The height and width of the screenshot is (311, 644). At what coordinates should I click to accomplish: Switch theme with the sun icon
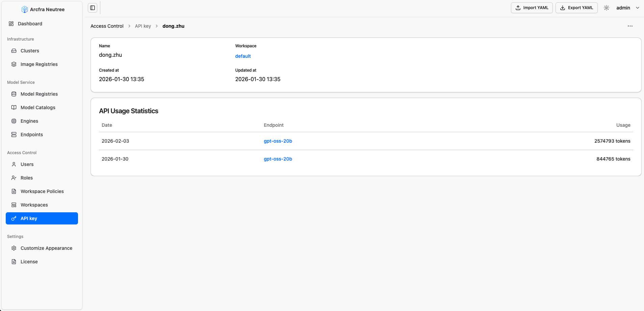point(607,8)
